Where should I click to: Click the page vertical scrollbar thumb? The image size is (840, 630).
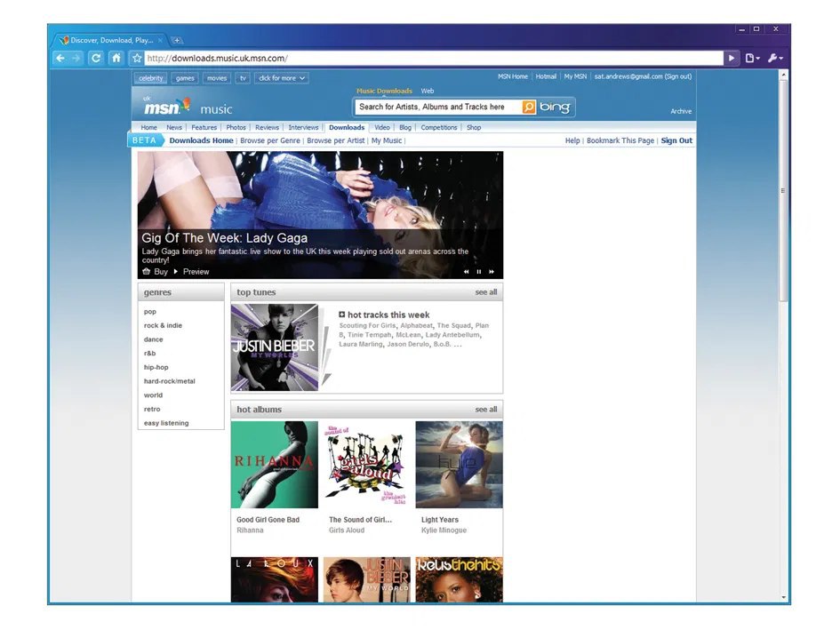coord(783,190)
